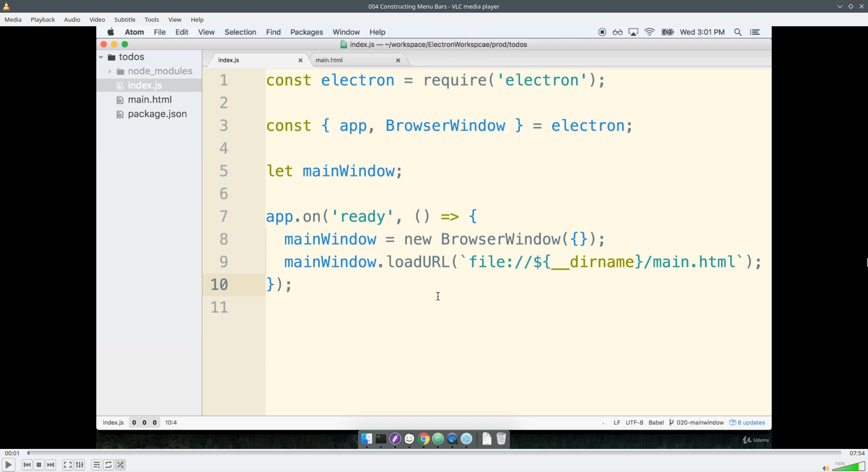Open Spotlight search magnifier icon
The height and width of the screenshot is (472, 868).
(738, 32)
